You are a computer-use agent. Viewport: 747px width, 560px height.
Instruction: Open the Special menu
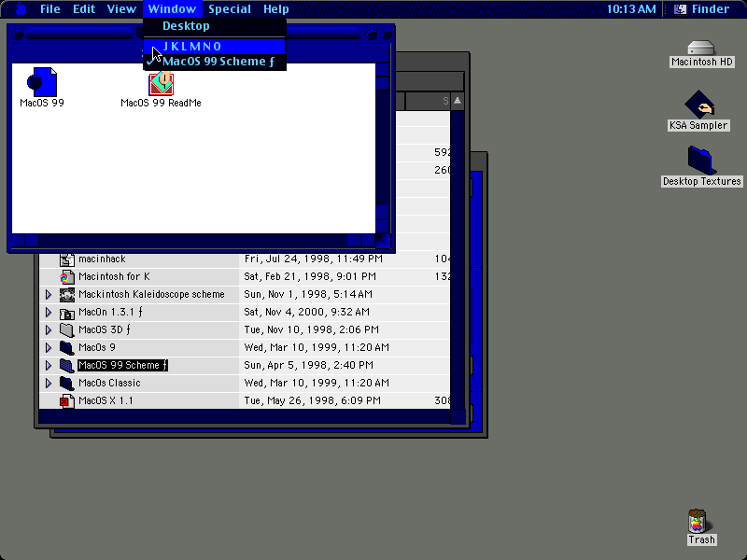pyautogui.click(x=230, y=9)
